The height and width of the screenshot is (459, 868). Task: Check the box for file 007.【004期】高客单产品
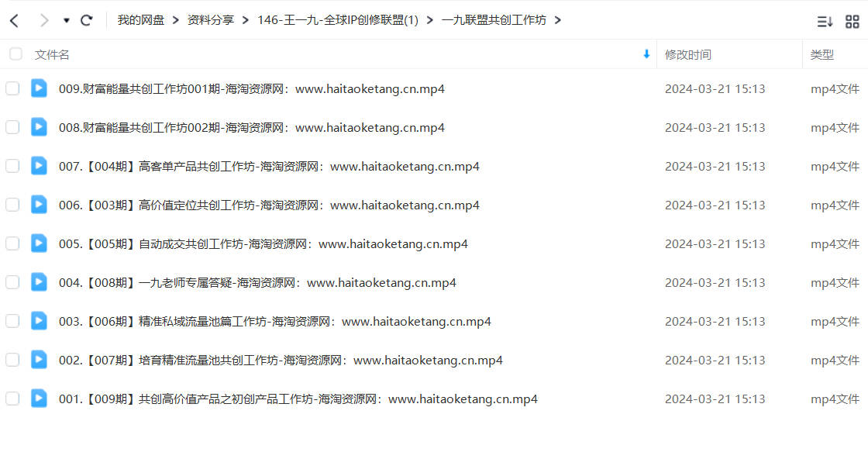click(12, 166)
